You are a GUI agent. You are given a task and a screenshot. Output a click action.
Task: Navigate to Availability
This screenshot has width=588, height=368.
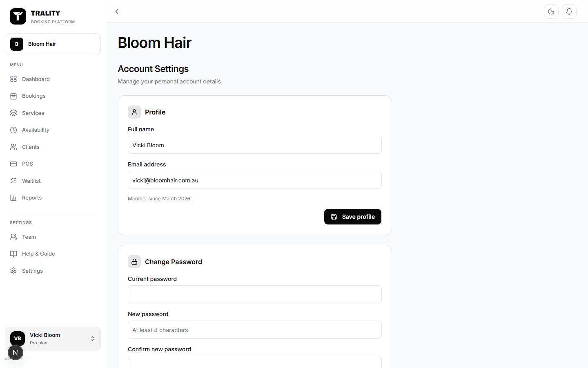pyautogui.click(x=53, y=130)
